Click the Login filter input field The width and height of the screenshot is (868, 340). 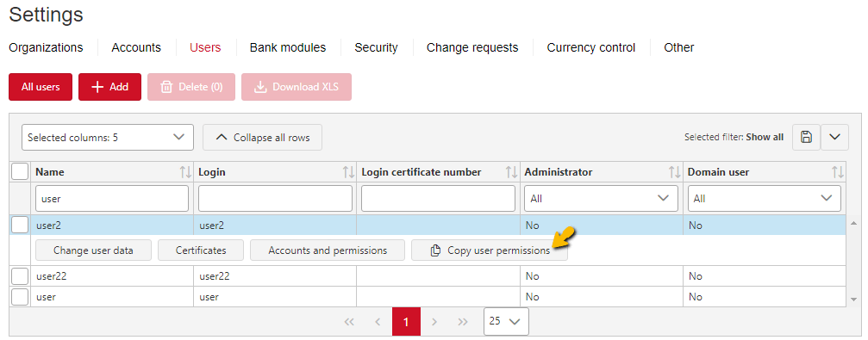pyautogui.click(x=275, y=198)
